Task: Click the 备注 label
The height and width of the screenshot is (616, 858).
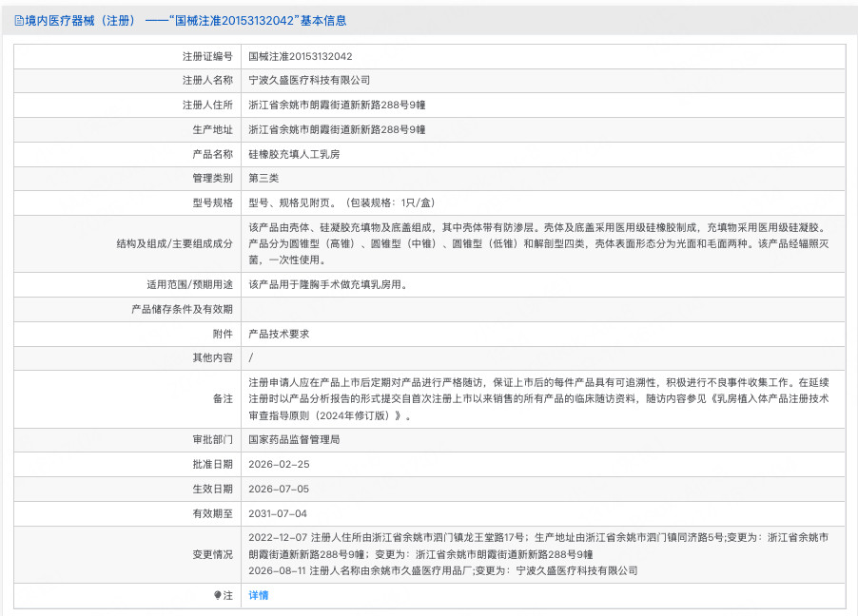Action: [x=223, y=399]
